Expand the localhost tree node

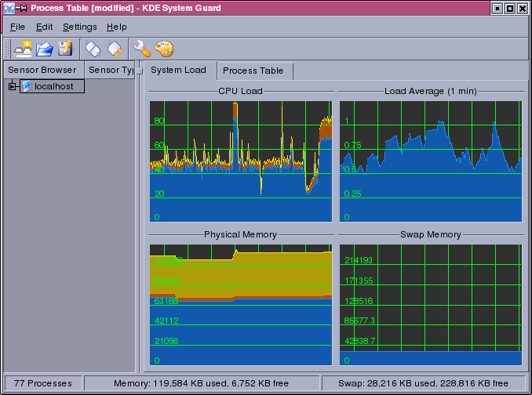12,86
